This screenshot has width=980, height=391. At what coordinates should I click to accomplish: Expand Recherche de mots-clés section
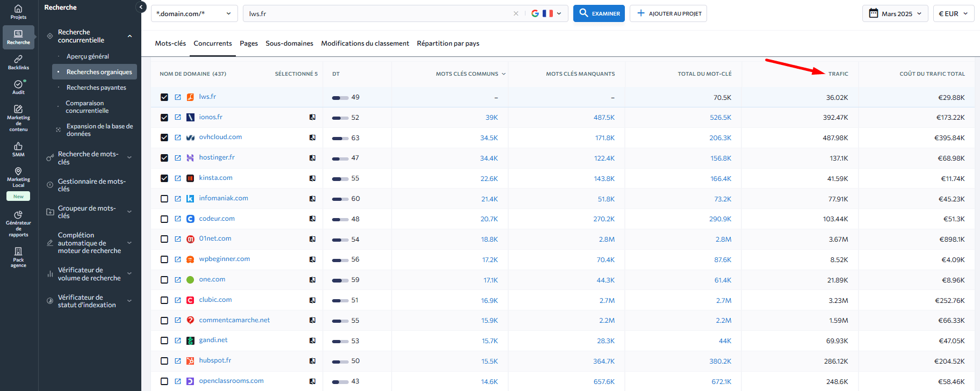tap(129, 157)
